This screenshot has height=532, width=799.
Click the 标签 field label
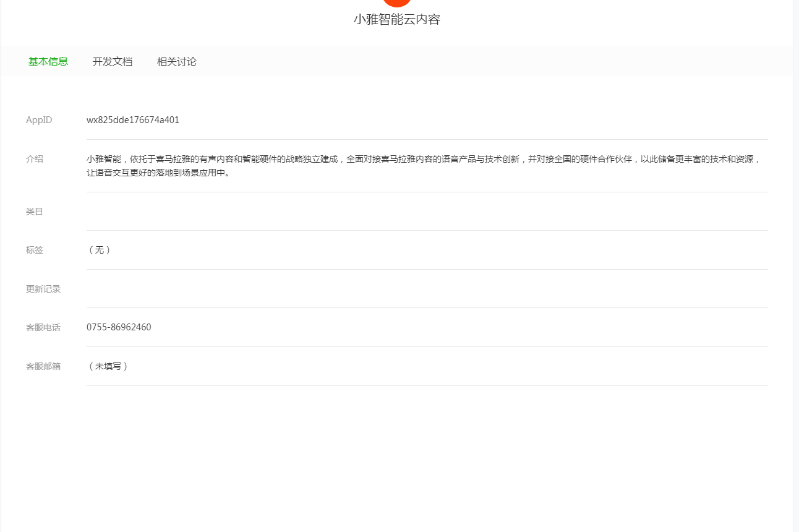[35, 250]
